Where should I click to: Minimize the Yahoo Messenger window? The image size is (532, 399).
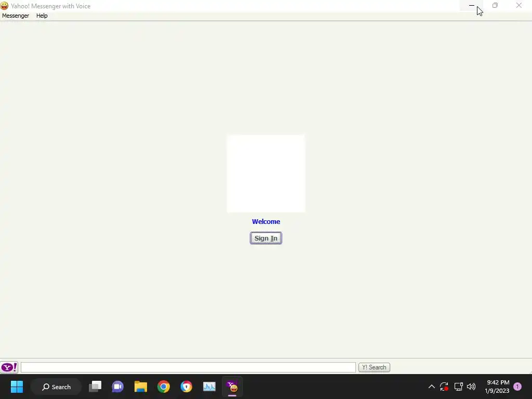472,5
